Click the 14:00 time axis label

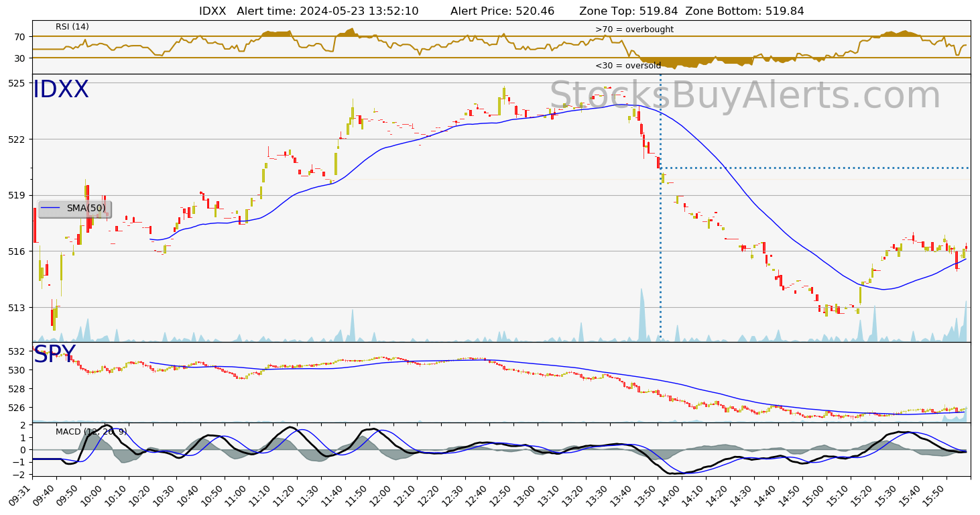670,497
